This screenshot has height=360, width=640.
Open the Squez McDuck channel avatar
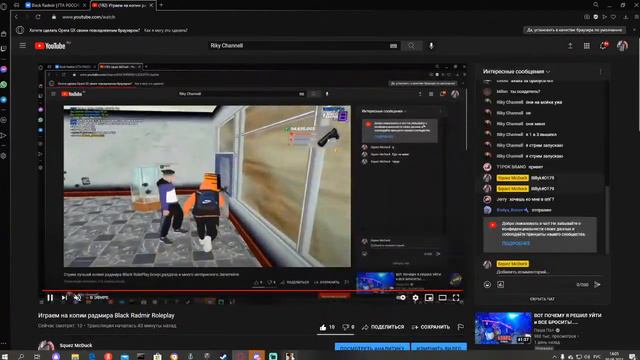46,346
